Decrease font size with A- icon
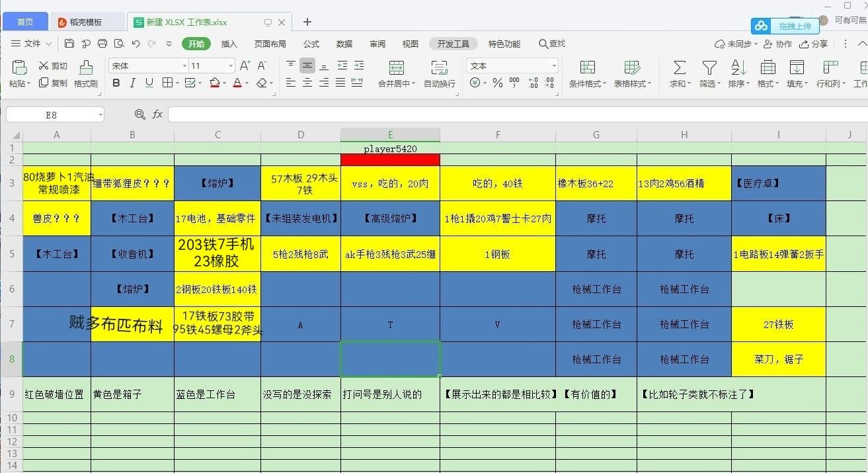The height and width of the screenshot is (473, 868). (x=262, y=65)
